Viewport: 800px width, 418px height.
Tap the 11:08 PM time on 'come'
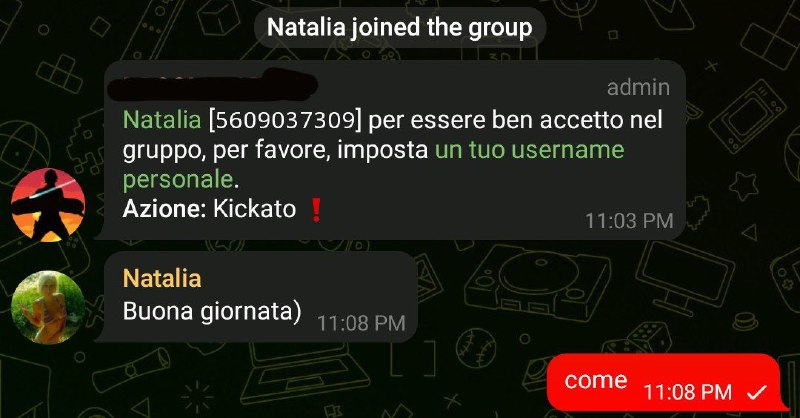click(x=688, y=392)
